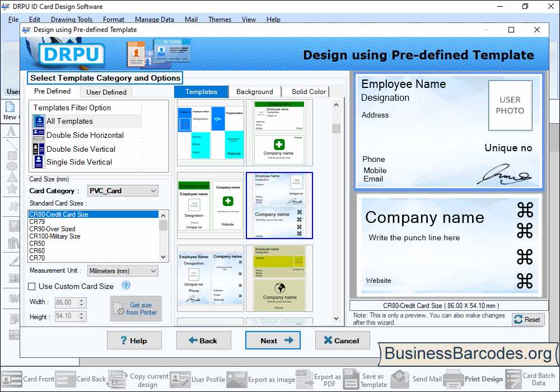Viewport: 560px width, 392px height.
Task: Click the Height spinner arrows
Action: (x=82, y=316)
